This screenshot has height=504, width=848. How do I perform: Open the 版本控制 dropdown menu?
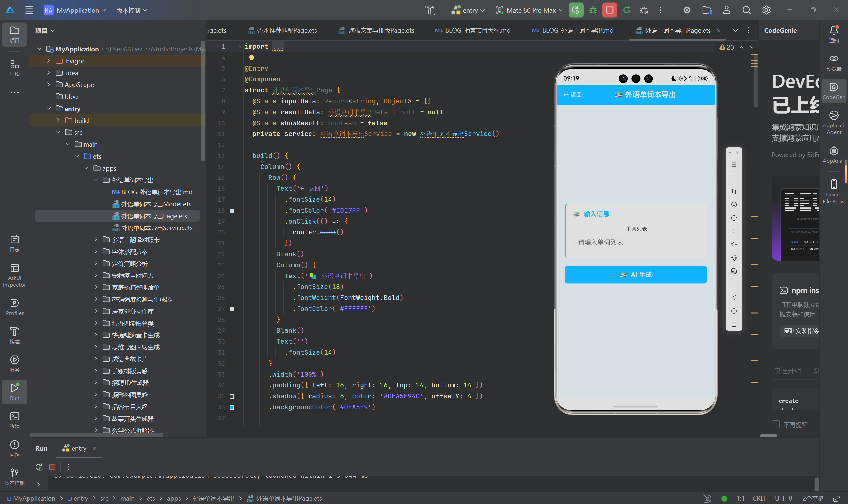click(x=132, y=10)
